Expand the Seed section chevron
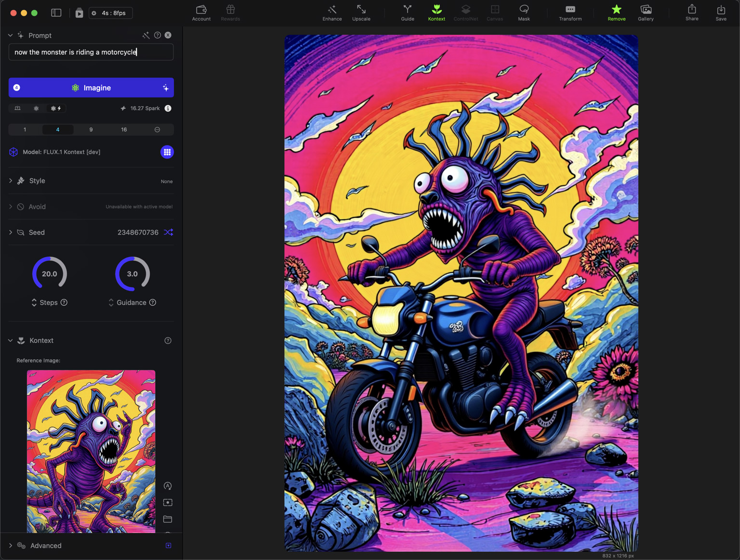Image resolution: width=740 pixels, height=560 pixels. click(11, 232)
